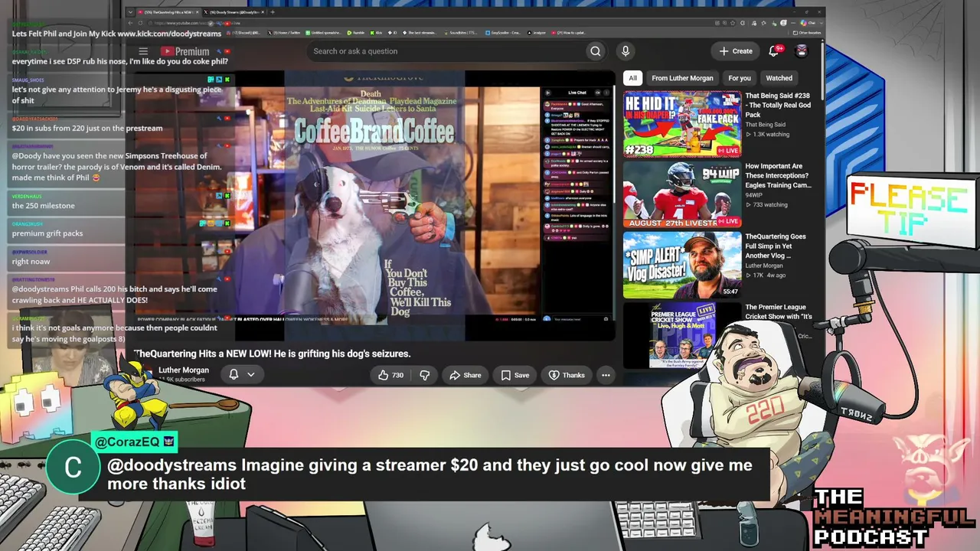Open the Luther Morgan channel name
Viewport: 980px width, 551px height.
coord(184,370)
